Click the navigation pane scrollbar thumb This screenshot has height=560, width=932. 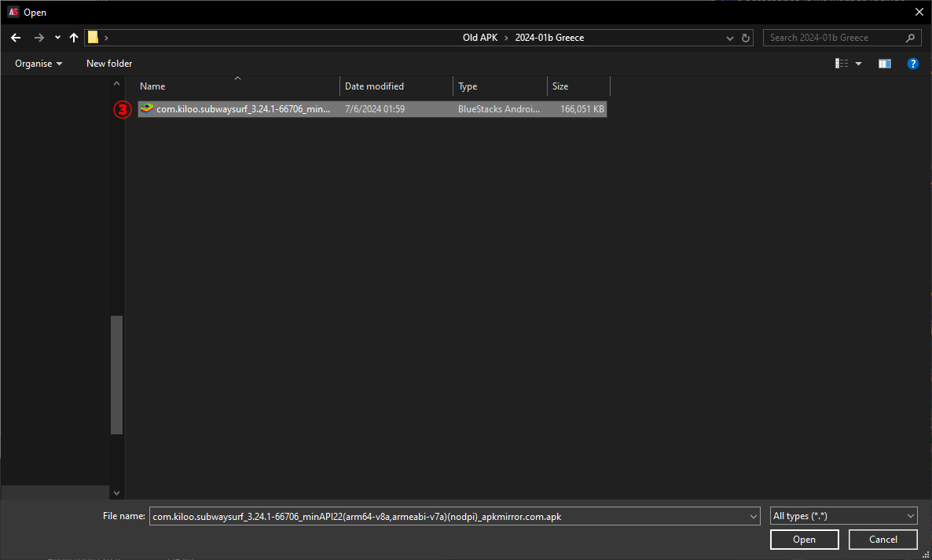click(x=116, y=375)
